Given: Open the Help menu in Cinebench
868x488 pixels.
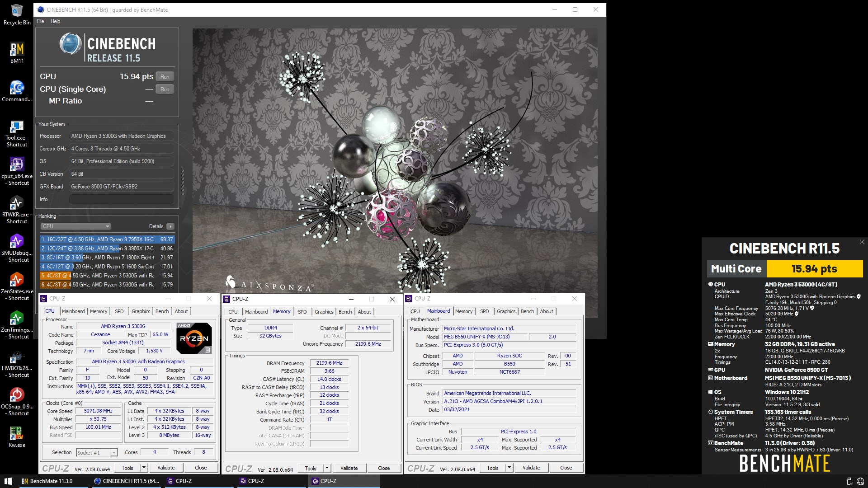Looking at the screenshot, I should click(55, 21).
